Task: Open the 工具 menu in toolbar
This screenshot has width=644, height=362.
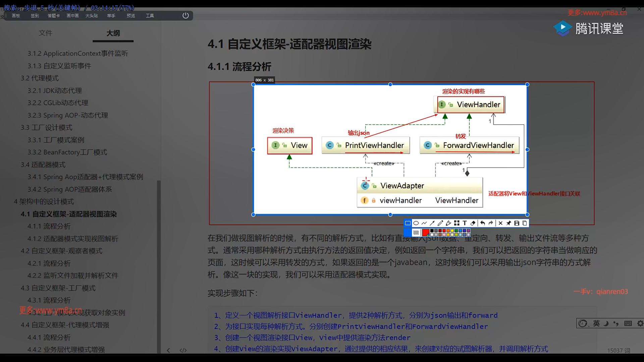Action: (150, 16)
